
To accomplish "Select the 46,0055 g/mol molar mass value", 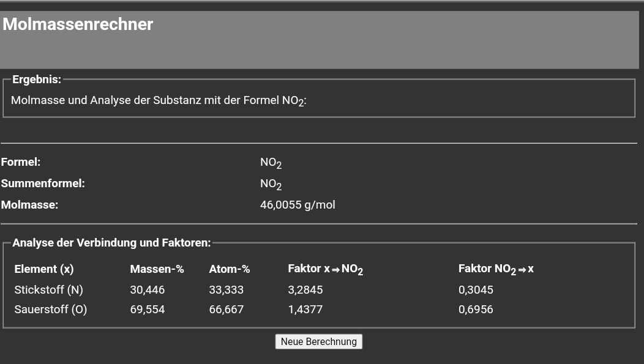I will [x=298, y=205].
